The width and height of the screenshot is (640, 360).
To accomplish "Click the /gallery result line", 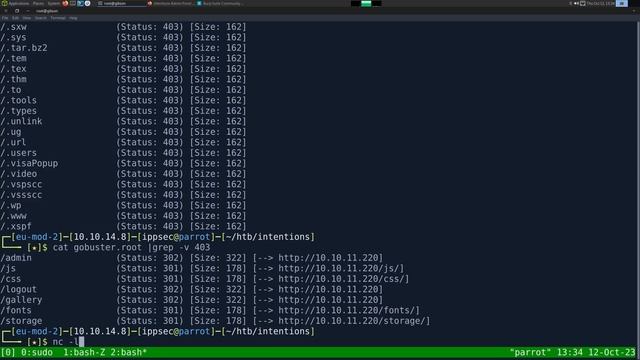I will coord(192,300).
